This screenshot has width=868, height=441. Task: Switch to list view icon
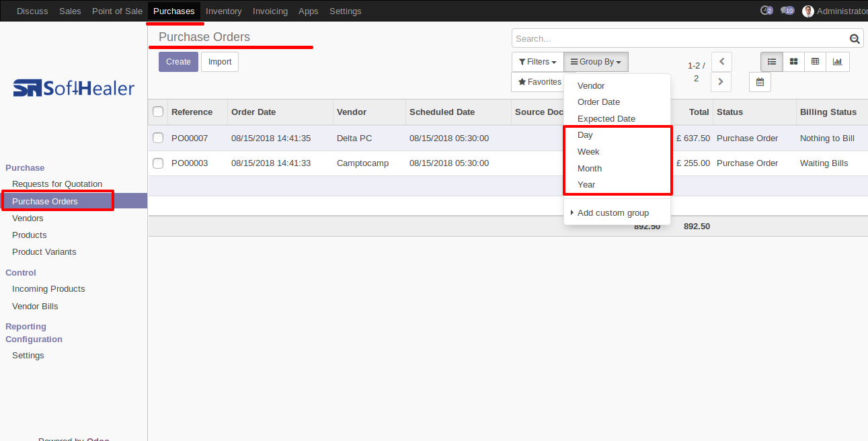tap(772, 62)
